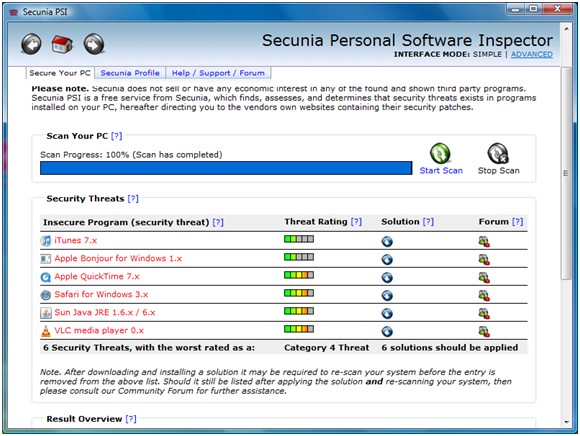Open help [?] next to Result Overview
This screenshot has height=436, width=580.
coord(131,419)
